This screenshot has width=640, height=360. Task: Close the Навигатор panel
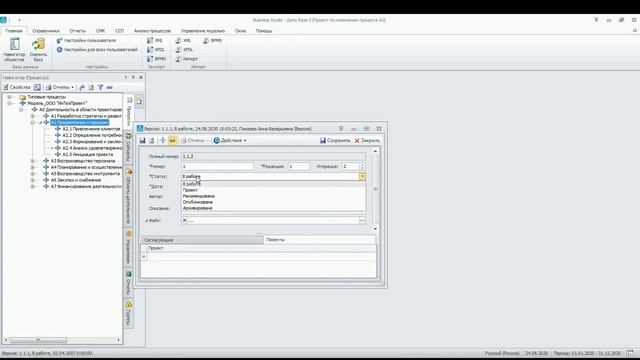coord(141,78)
